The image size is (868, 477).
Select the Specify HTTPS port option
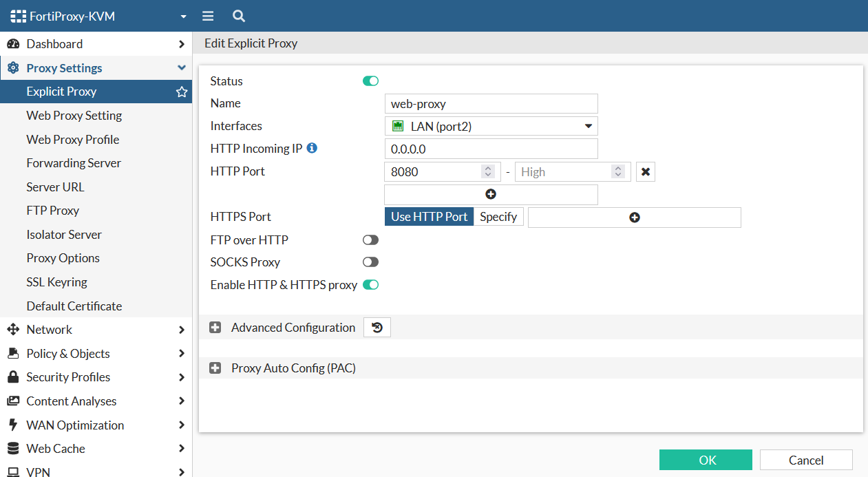point(498,217)
